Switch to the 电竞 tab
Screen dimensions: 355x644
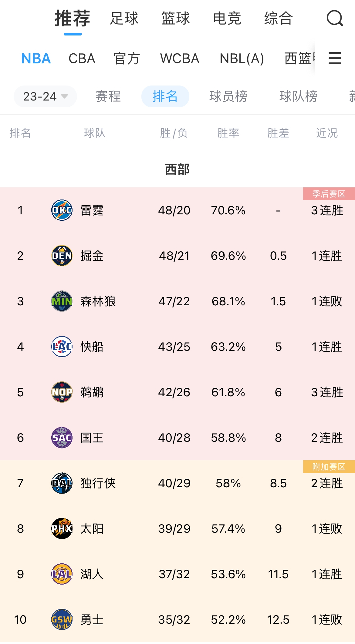click(x=227, y=18)
